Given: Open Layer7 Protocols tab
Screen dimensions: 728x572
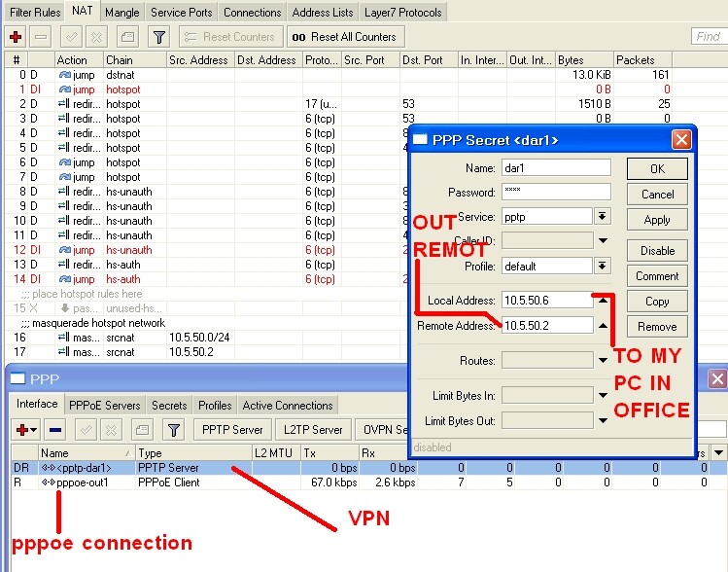Looking at the screenshot, I should tap(403, 13).
